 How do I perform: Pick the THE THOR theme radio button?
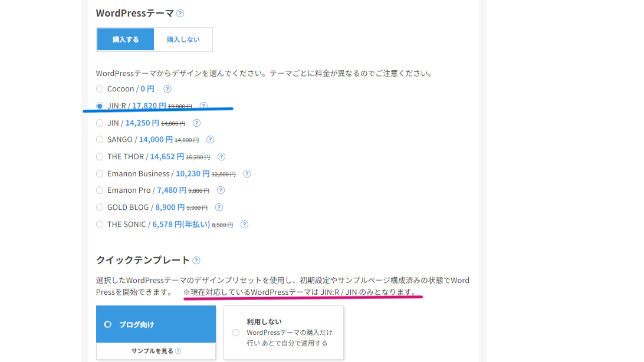[x=100, y=157]
